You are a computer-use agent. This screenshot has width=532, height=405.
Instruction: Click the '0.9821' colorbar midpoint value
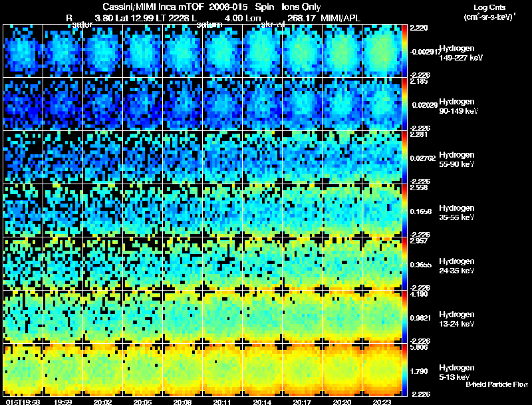coord(421,318)
